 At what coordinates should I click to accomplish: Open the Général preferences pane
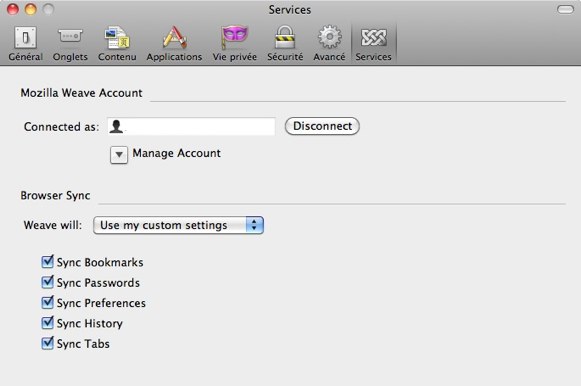[x=26, y=43]
